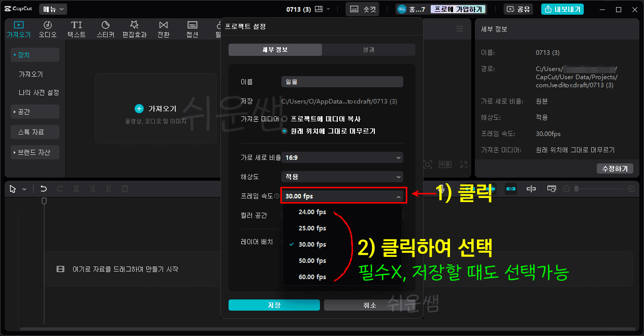Viewport: 644px width, 336px height.
Task: Open the project name dropdown arrow beside 0713 (3)
Action: 329,9
